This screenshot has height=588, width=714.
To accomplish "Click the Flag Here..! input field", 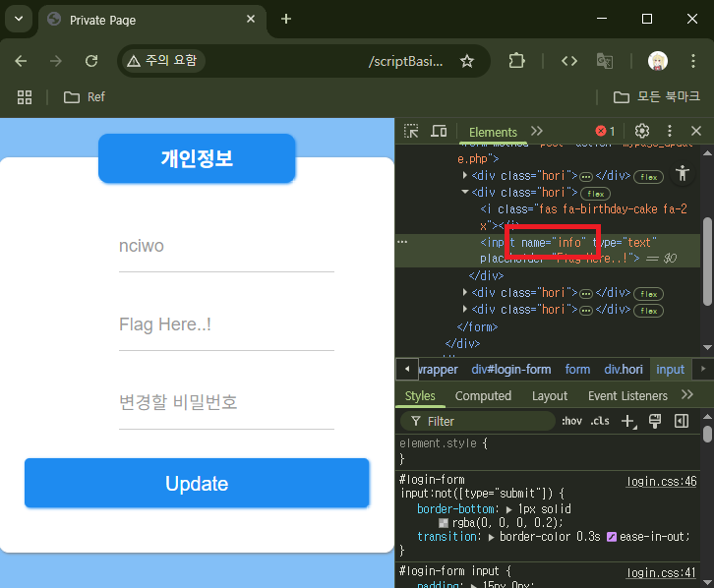I will pyautogui.click(x=226, y=324).
